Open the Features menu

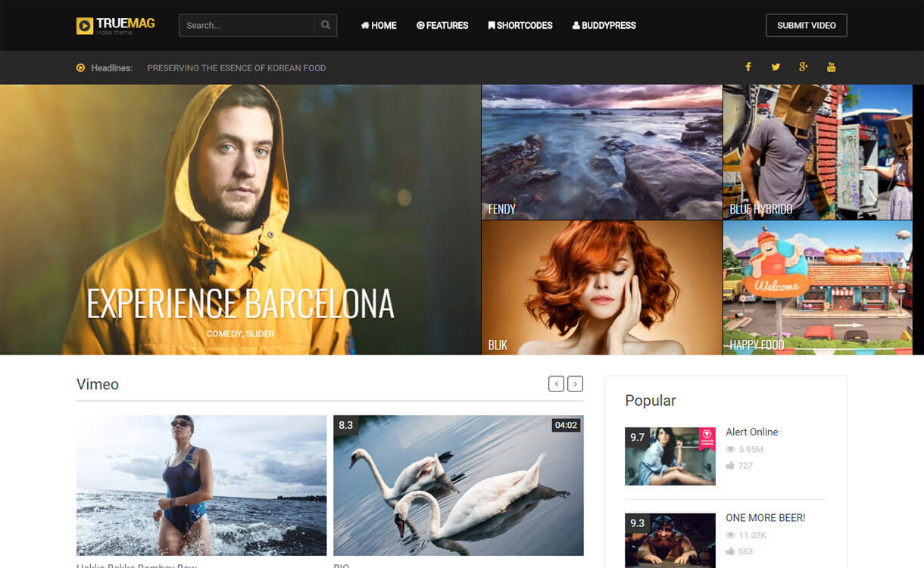pyautogui.click(x=442, y=25)
